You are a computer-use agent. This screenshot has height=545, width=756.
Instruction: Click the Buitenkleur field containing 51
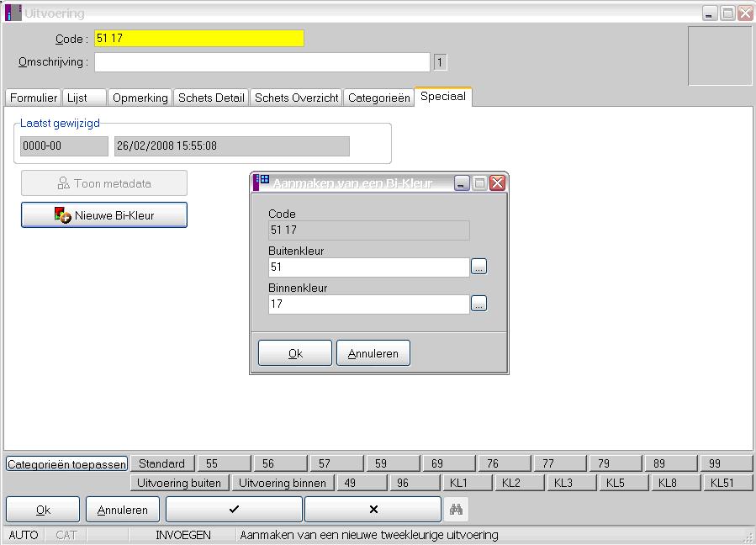click(369, 267)
